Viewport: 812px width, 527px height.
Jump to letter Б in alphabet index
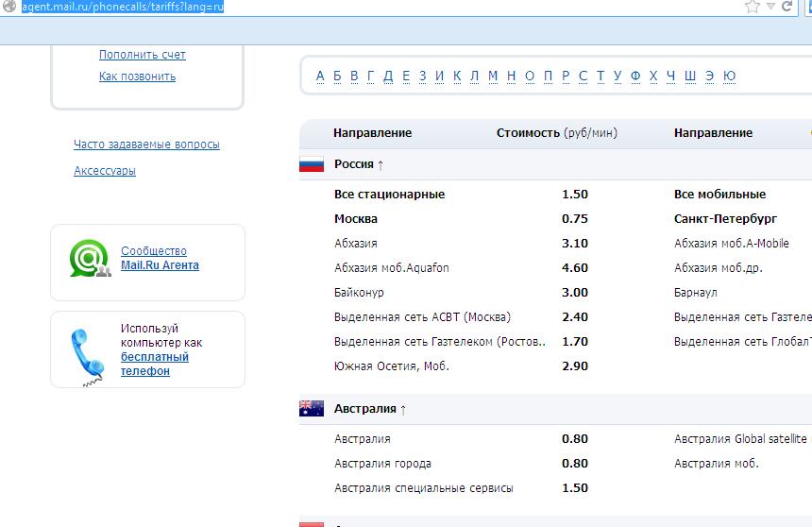tap(337, 76)
